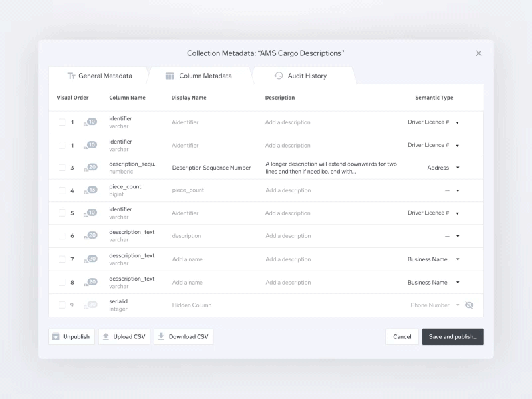The height and width of the screenshot is (399, 532).
Task: Click the Upload CSV arrow icon
Action: 106,337
